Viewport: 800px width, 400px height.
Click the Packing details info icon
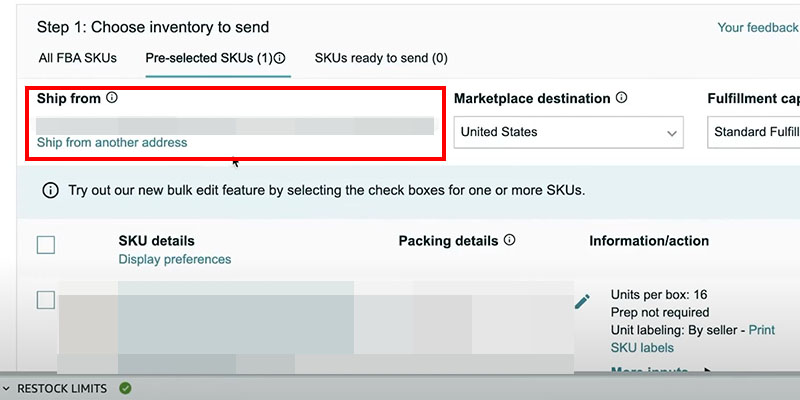click(510, 241)
